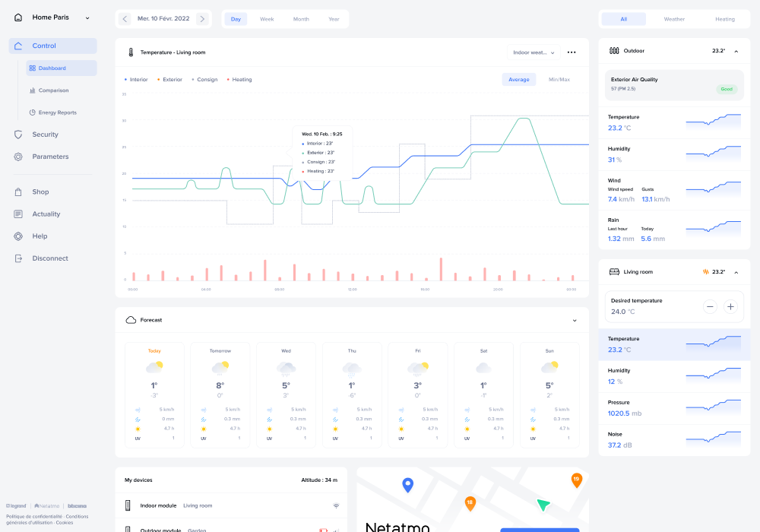The height and width of the screenshot is (532, 760).
Task: Open Parameters via its gear icon
Action: (17, 157)
